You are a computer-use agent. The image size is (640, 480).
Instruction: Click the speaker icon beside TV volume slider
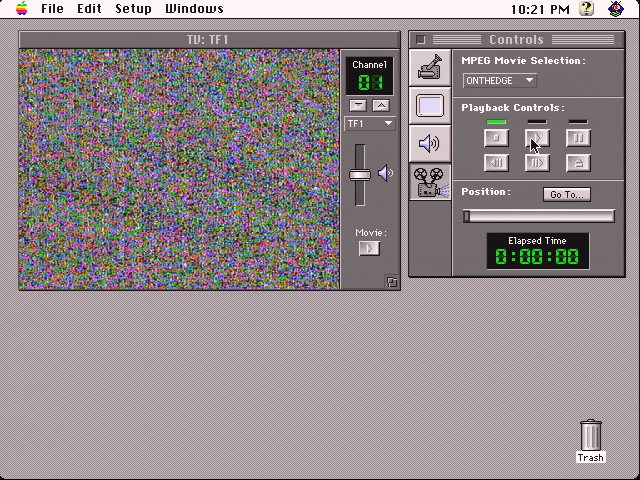pyautogui.click(x=385, y=173)
